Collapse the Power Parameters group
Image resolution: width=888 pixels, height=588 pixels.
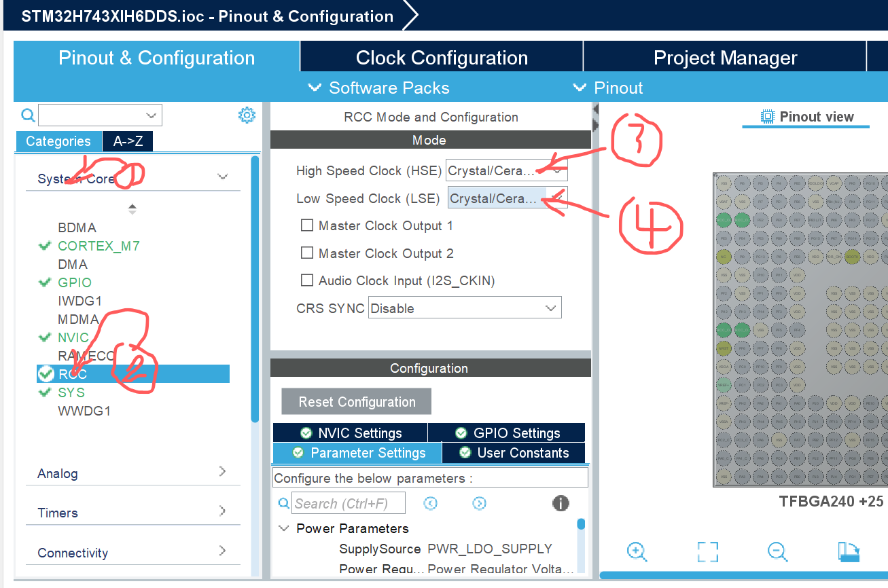pyautogui.click(x=284, y=528)
